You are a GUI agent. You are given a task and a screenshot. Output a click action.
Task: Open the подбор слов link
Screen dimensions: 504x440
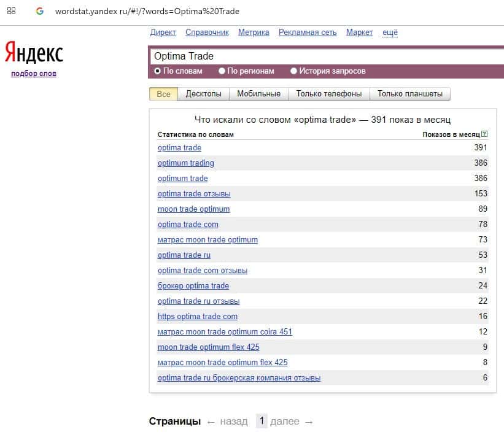(34, 74)
